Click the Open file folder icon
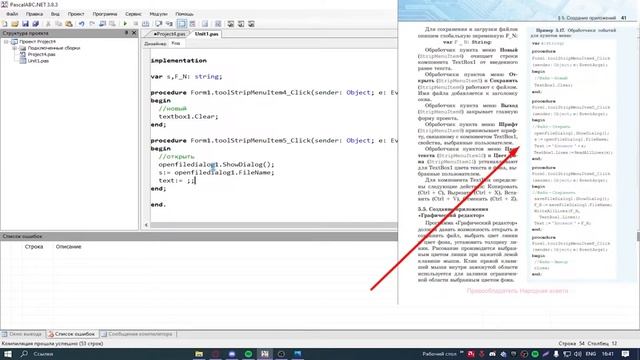640x360 pixels. click(x=15, y=24)
